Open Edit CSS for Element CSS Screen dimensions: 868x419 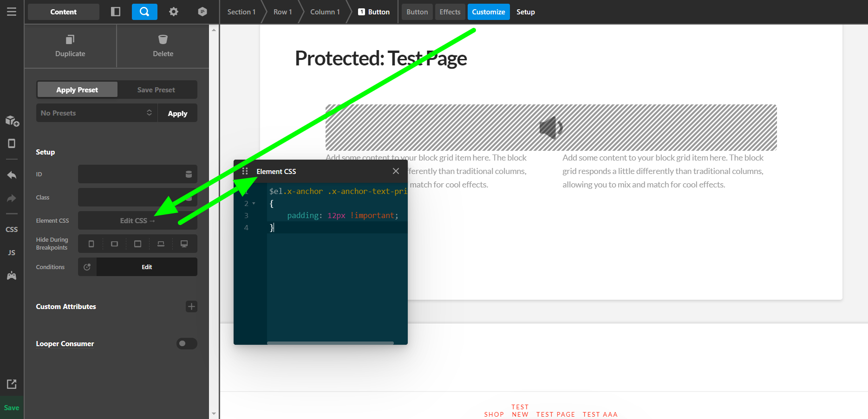(137, 220)
